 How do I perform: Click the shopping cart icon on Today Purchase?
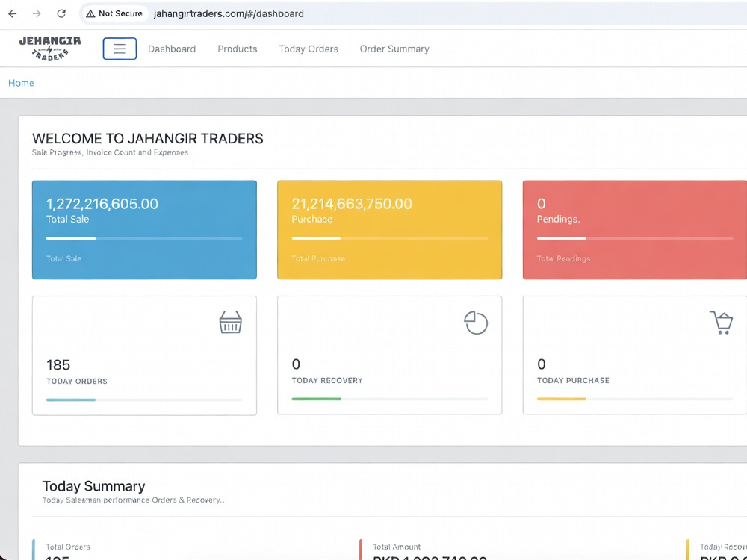pyautogui.click(x=722, y=323)
